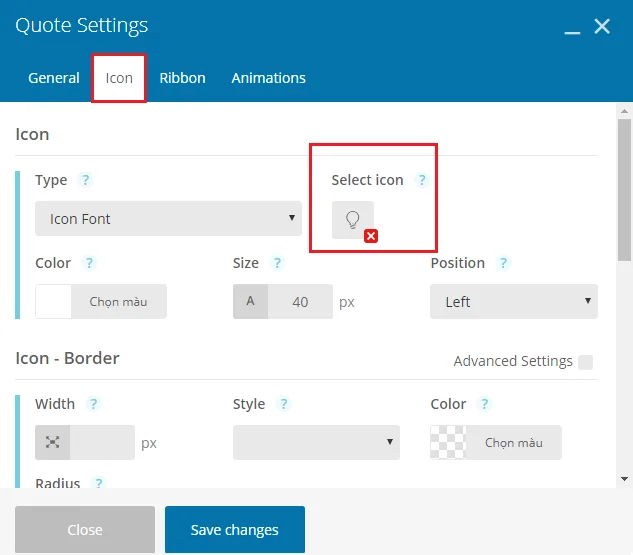Open the Ribbon tab
Screen dimensions: 633x555
point(182,78)
